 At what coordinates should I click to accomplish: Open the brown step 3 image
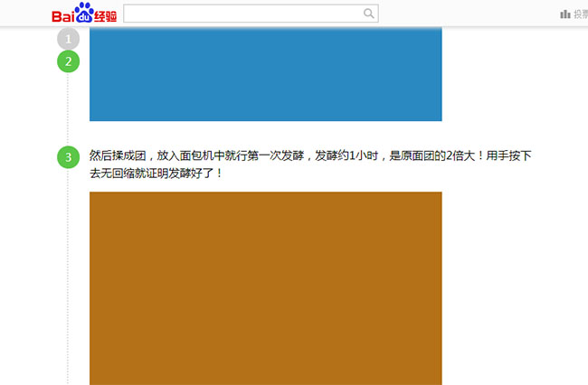(x=265, y=287)
